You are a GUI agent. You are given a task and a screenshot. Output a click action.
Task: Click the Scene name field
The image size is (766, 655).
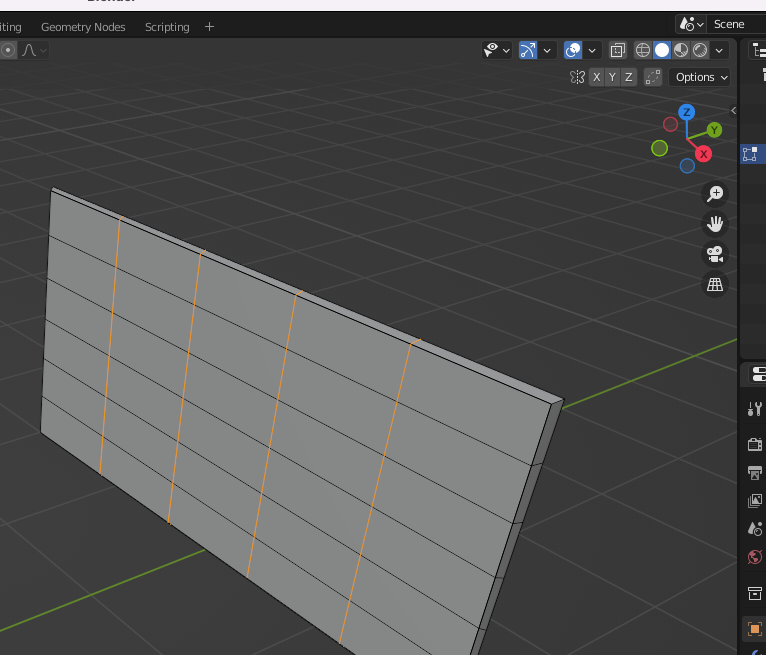tap(736, 24)
